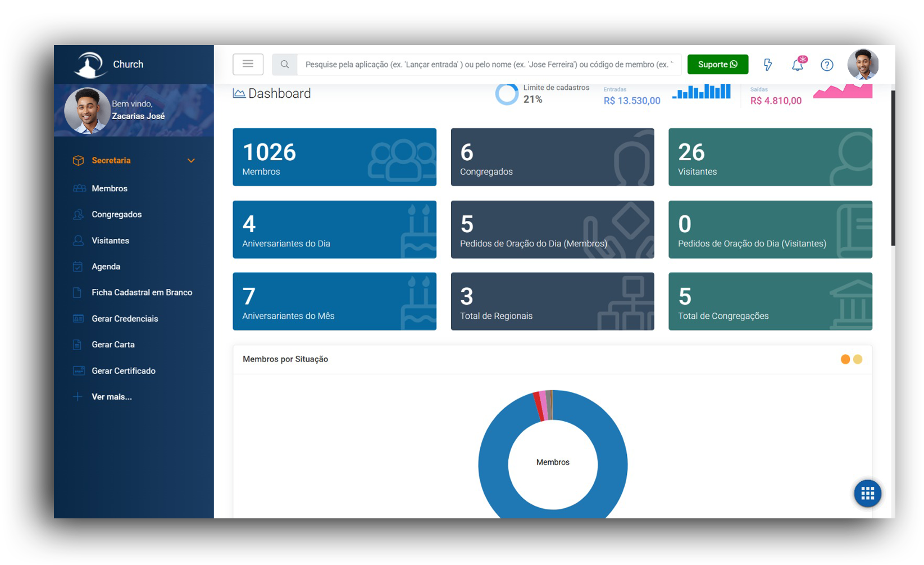
Task: Click the Church logo icon
Action: click(x=90, y=65)
